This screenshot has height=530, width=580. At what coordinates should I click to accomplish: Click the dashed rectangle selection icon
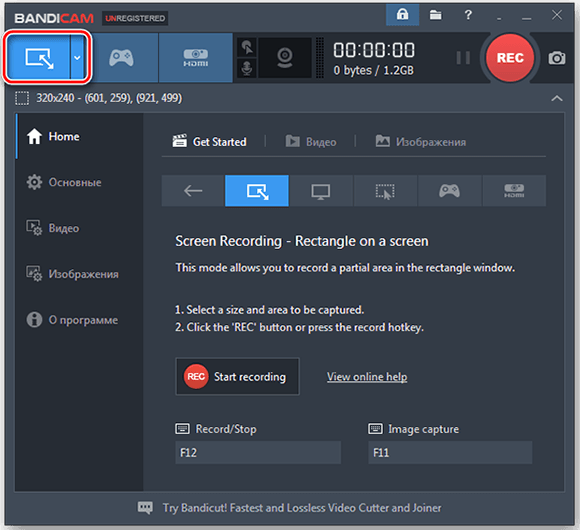22,98
